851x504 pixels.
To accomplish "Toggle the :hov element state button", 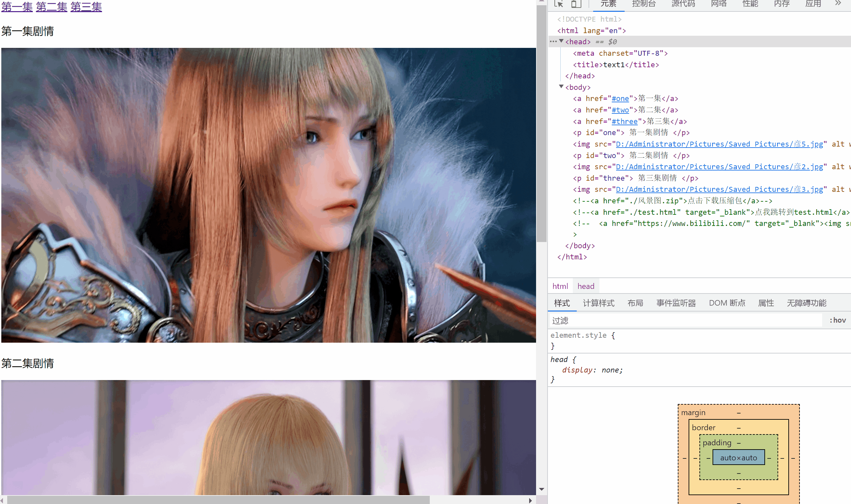I will coord(838,320).
